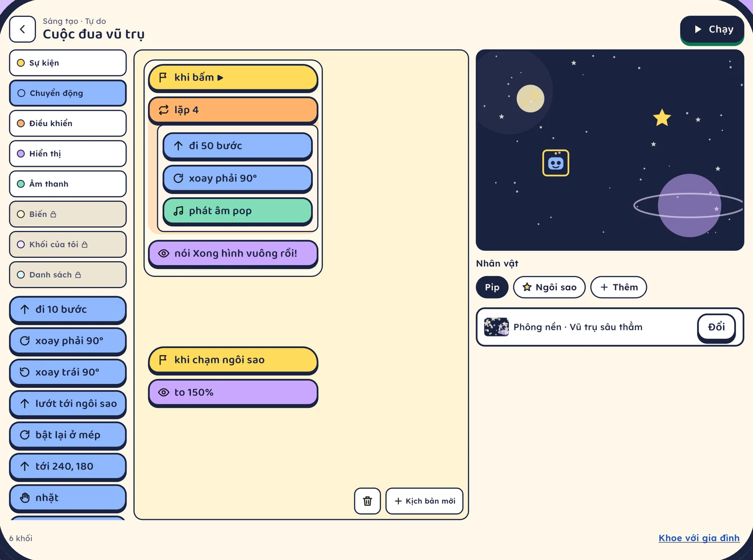The width and height of the screenshot is (753, 560).
Task: Open the 'Âm thanh' category
Action: pos(68,184)
